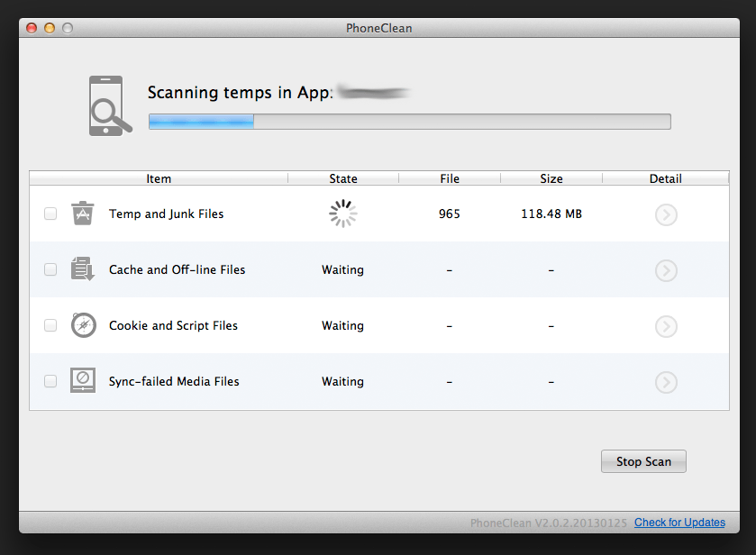Click the phone scanning magnifier icon

pyautogui.click(x=111, y=105)
